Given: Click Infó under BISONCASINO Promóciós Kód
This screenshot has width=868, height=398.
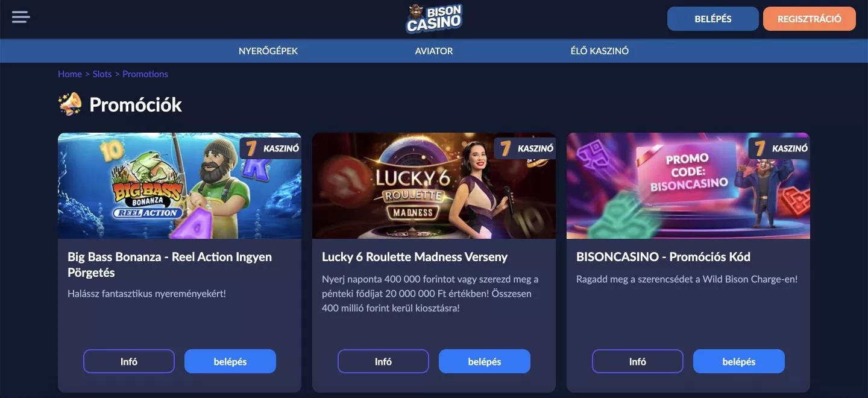Looking at the screenshot, I should (x=638, y=361).
